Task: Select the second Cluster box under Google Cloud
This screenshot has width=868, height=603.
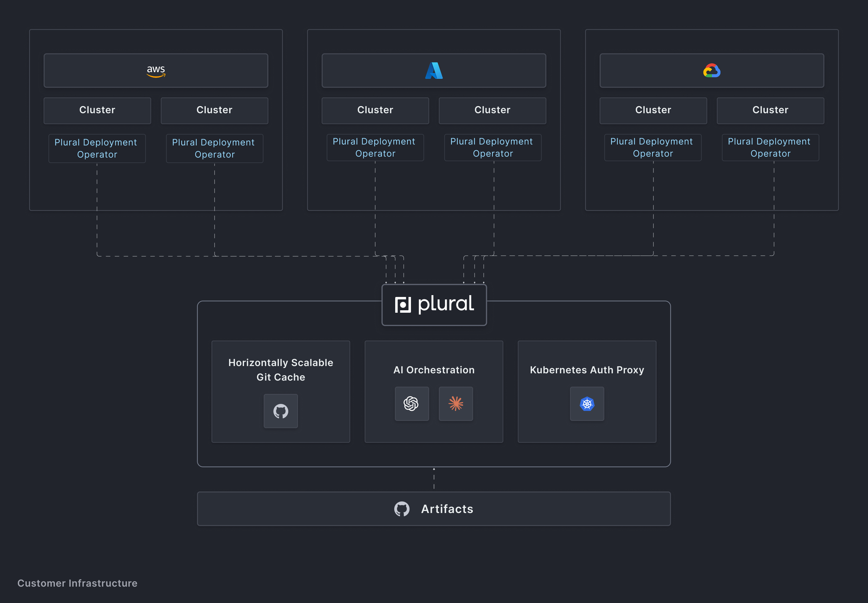Action: [x=770, y=111]
